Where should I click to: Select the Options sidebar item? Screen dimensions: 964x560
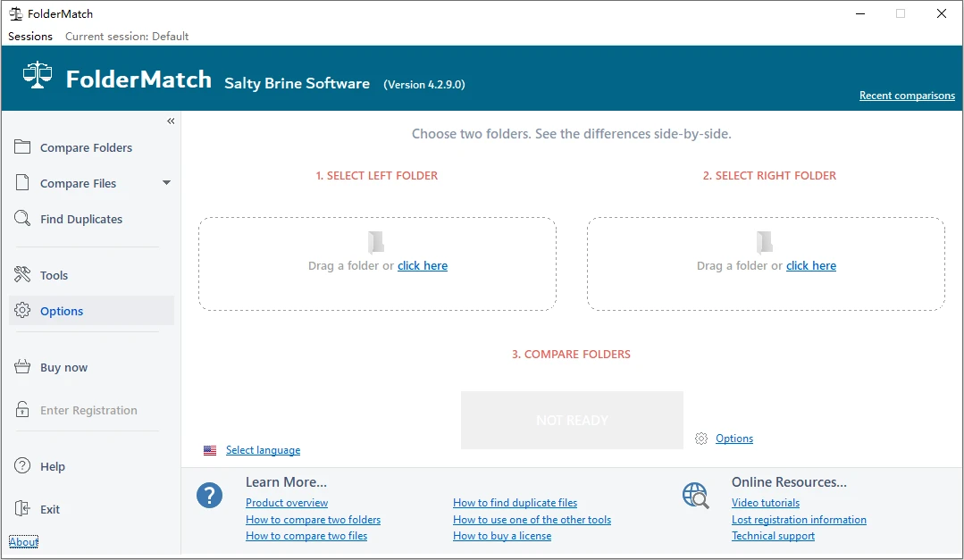(x=92, y=311)
